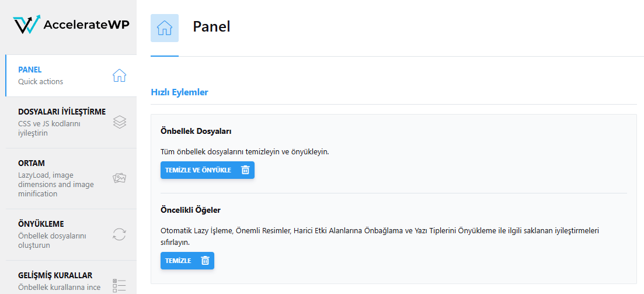The height and width of the screenshot is (294, 644).
Task: Click the Hızlı Eylemler section heading
Action: tap(179, 92)
